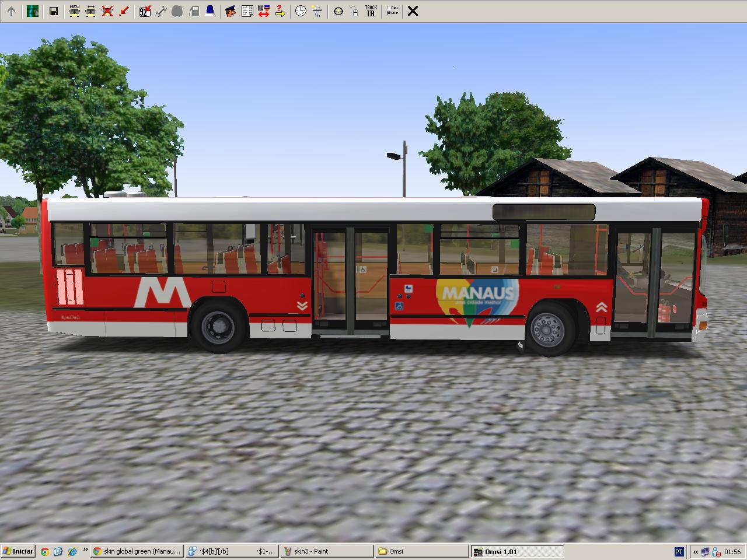The image size is (747, 560).
Task: Click the bus front door
Action: click(654, 282)
